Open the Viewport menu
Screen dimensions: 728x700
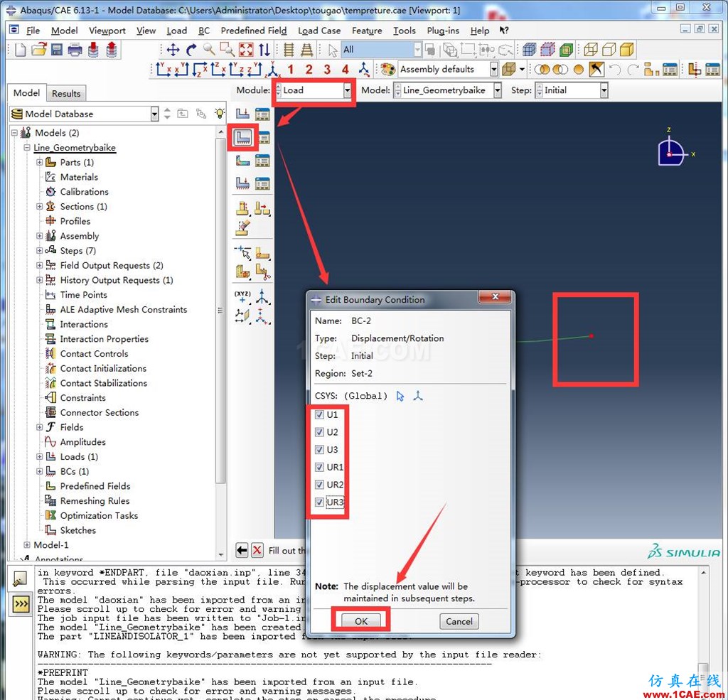pos(107,31)
